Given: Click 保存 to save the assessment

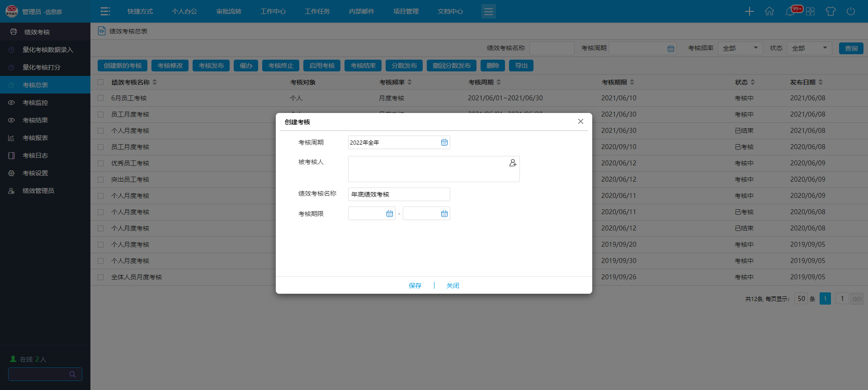Looking at the screenshot, I should 415,286.
